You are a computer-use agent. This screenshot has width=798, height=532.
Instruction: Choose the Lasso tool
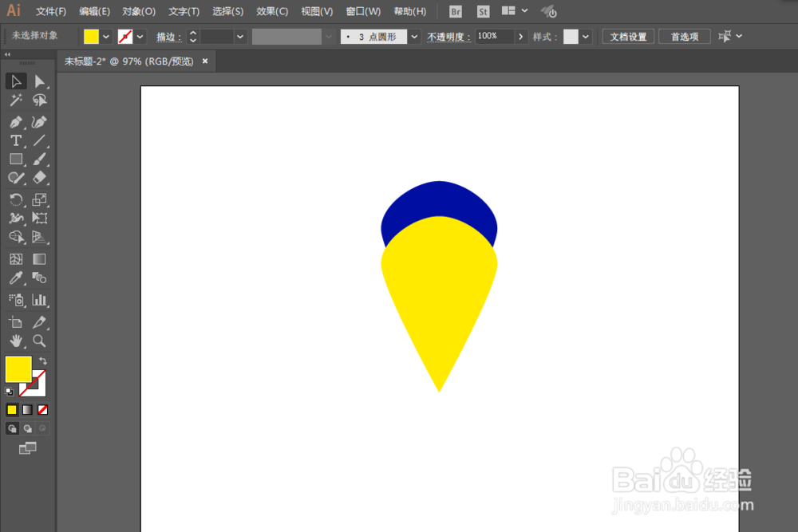point(39,100)
